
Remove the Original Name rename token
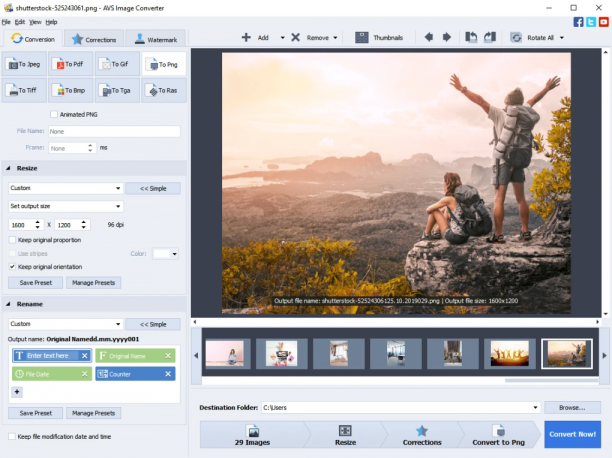tap(168, 356)
